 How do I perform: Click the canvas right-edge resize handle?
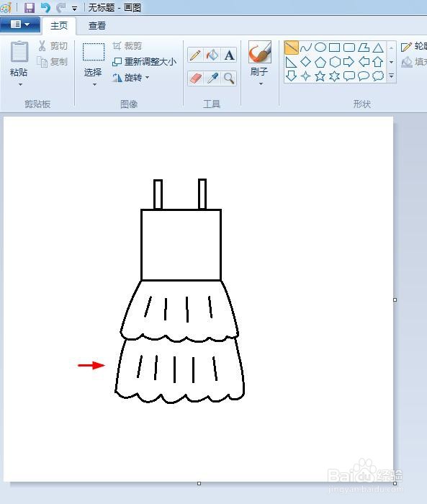[395, 300]
